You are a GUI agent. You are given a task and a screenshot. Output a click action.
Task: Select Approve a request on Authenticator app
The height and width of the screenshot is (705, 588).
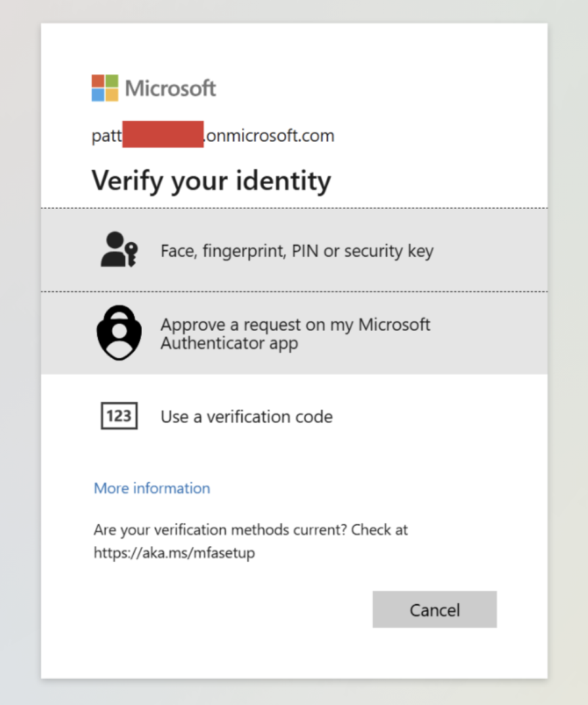click(x=295, y=333)
